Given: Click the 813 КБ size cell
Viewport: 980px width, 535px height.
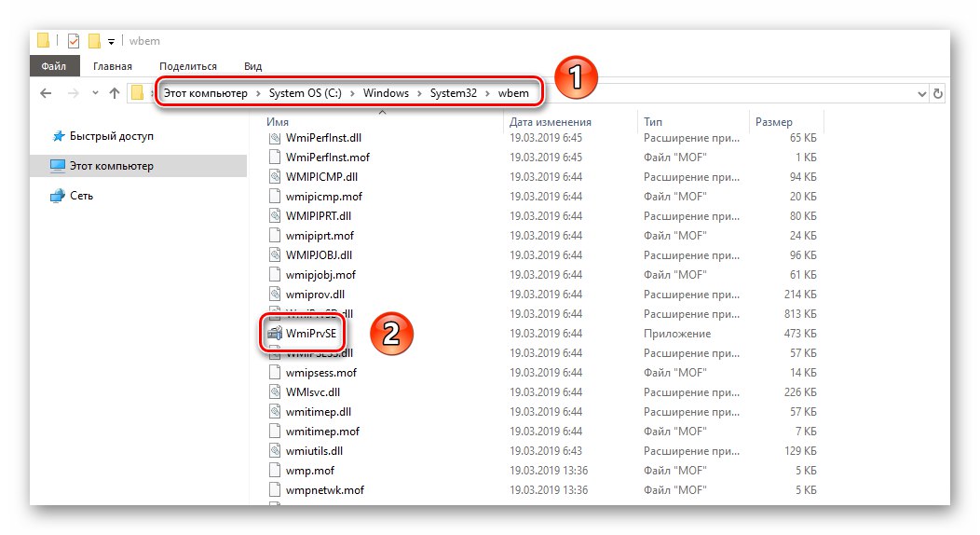Looking at the screenshot, I should 800,314.
